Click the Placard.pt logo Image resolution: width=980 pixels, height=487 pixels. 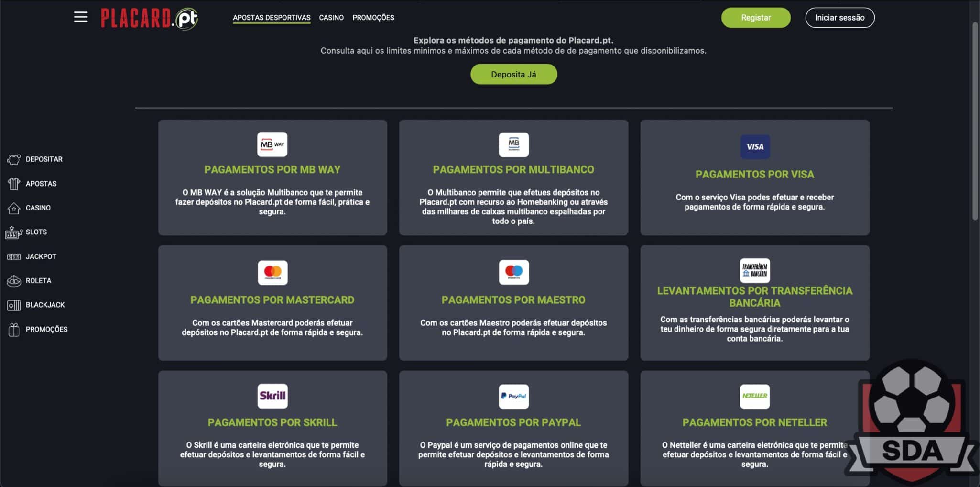(x=149, y=19)
